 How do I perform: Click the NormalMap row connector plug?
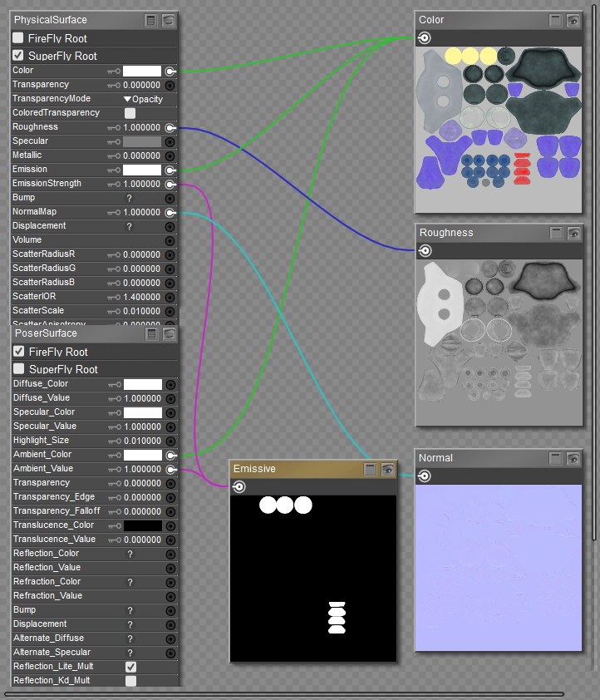click(170, 213)
